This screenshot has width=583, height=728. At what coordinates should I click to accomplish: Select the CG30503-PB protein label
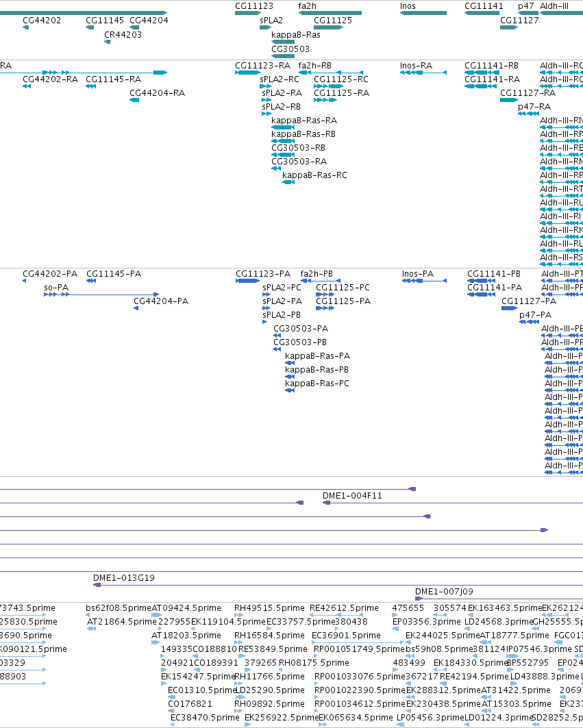click(x=300, y=342)
